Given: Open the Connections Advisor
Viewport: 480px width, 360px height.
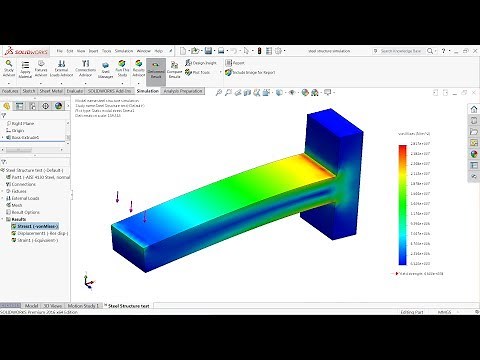Looking at the screenshot, I should click(85, 69).
